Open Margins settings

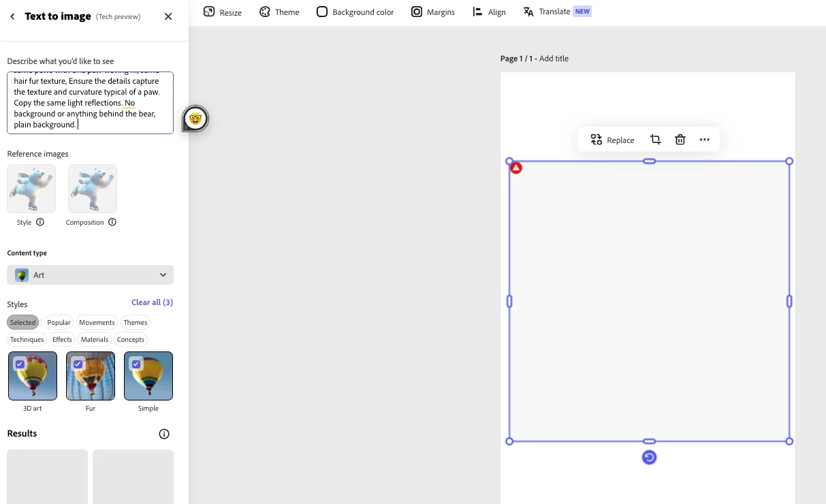(433, 12)
